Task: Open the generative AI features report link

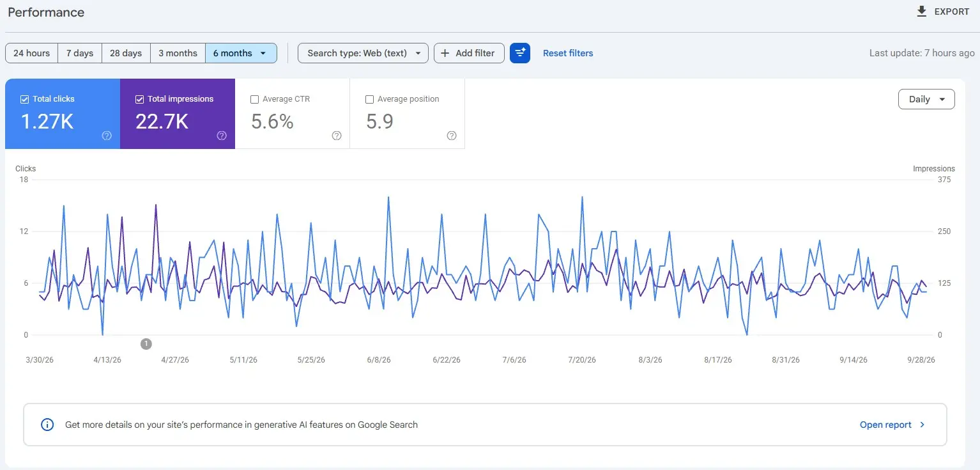Action: pos(885,425)
